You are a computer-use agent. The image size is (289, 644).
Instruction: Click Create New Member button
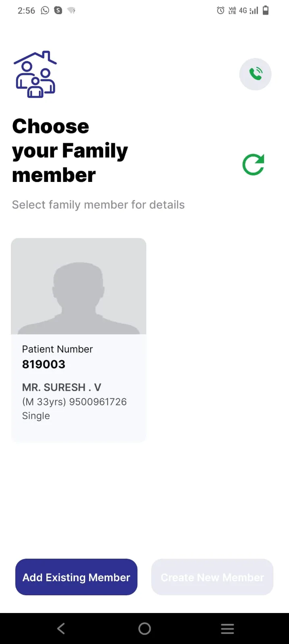(x=212, y=577)
